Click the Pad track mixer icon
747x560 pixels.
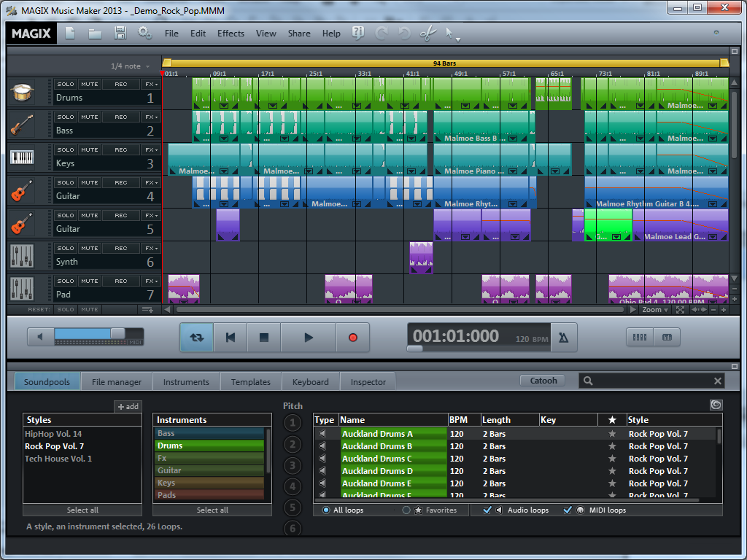[22, 289]
